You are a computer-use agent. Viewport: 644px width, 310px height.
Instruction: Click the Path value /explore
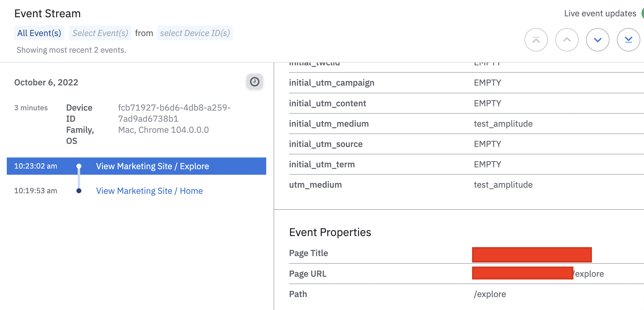[x=490, y=294]
